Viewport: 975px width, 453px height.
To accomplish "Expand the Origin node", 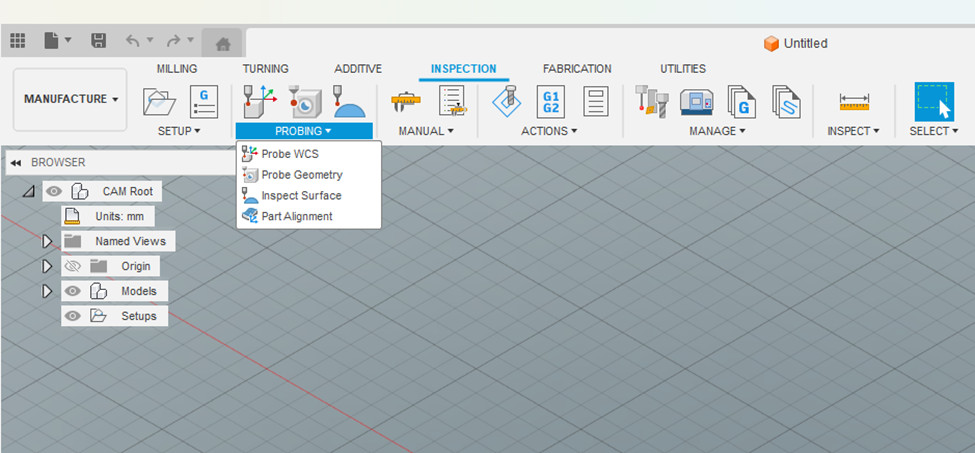I will pos(47,266).
